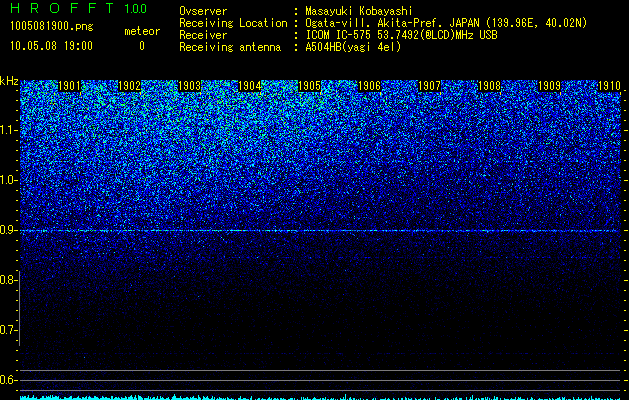Click the Ovserver field label

[203, 11]
